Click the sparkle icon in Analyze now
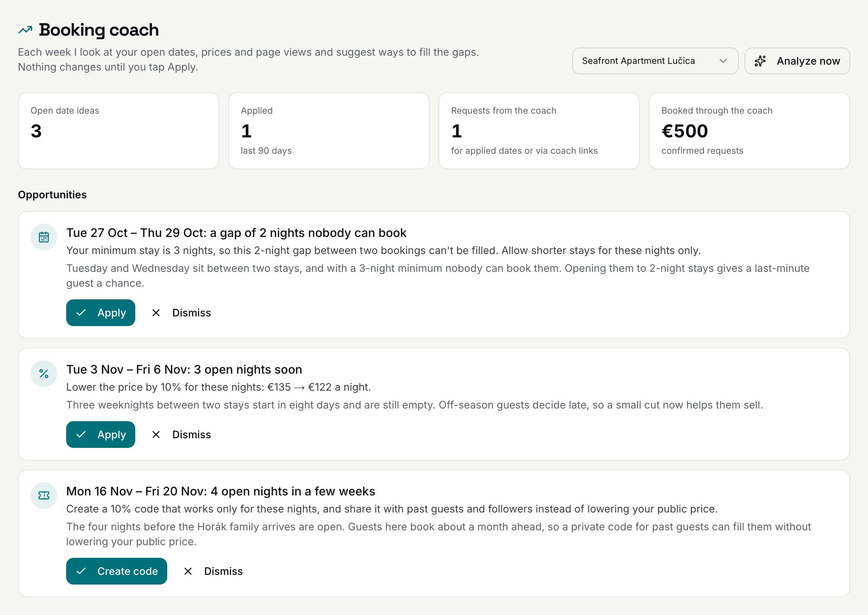 point(760,61)
